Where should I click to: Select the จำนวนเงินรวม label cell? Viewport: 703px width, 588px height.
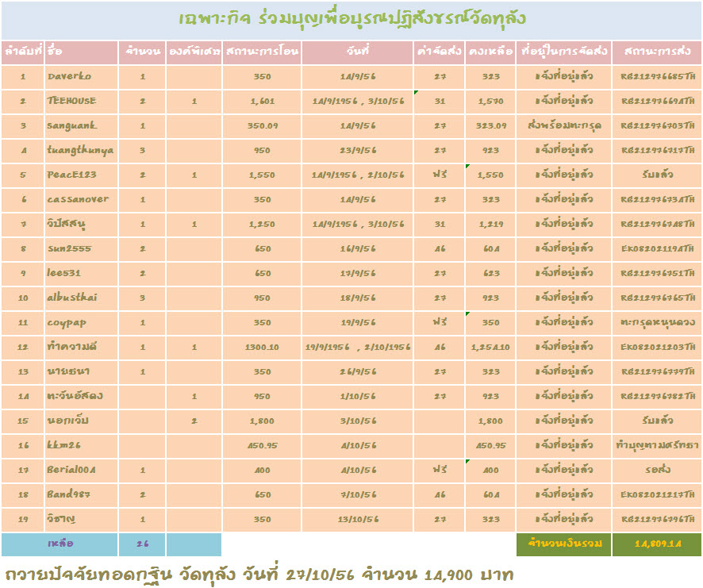(563, 544)
